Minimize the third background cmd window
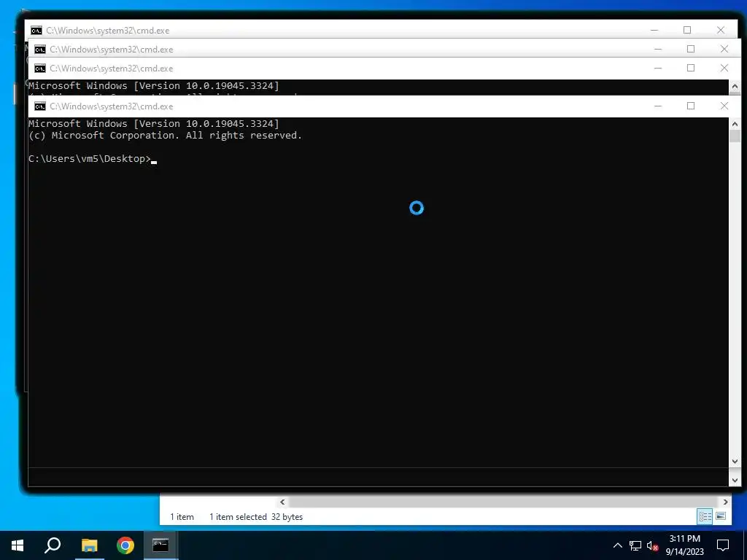The height and width of the screenshot is (560, 747). 658,68
